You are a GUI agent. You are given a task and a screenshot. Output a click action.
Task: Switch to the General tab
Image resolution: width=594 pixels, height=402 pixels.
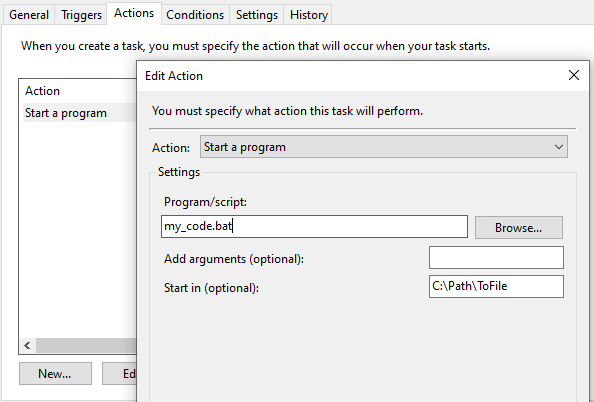(x=29, y=15)
